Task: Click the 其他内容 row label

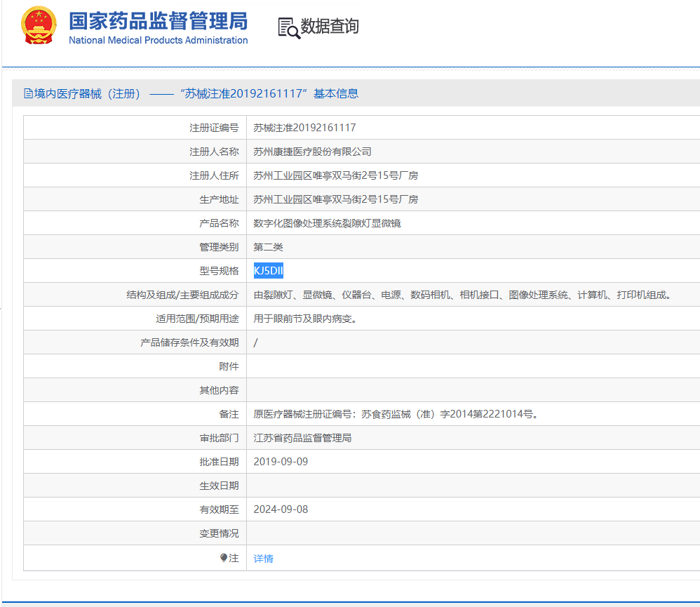Action: 220,390
